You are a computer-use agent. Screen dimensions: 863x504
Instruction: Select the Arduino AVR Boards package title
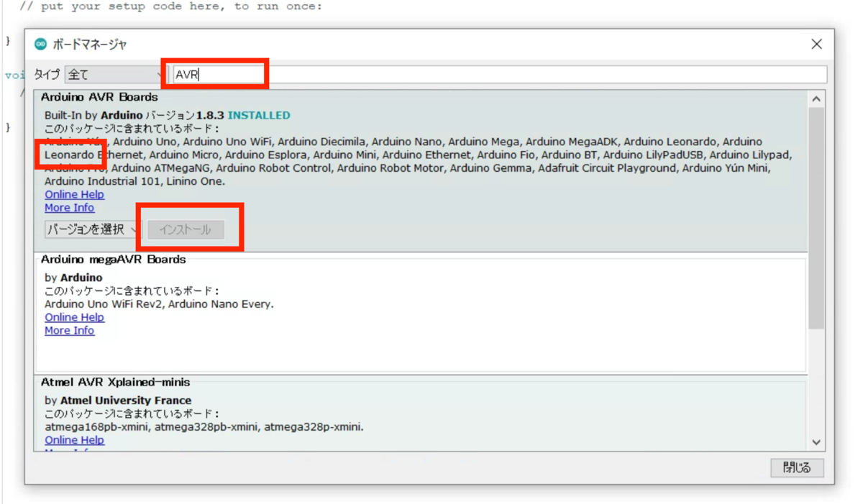[99, 97]
